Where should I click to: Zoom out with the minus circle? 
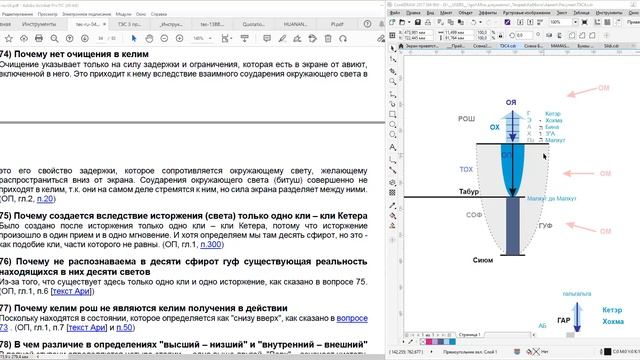tap(164, 38)
